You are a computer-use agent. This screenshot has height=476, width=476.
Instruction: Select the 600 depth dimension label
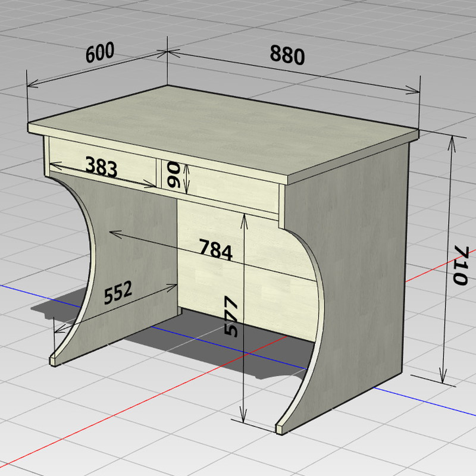click(99, 53)
